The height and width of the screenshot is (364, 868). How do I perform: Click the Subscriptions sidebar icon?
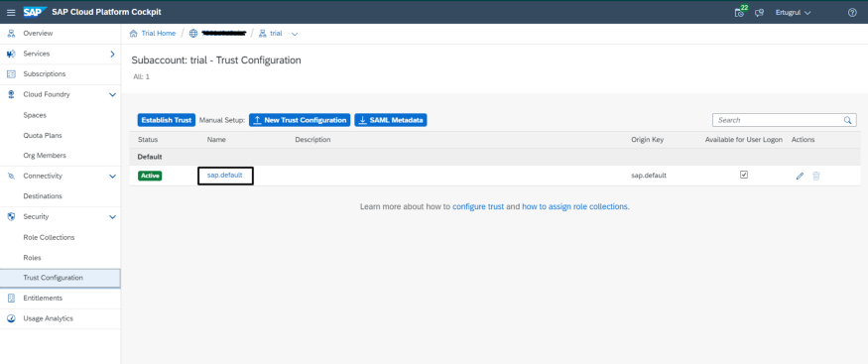(x=11, y=74)
